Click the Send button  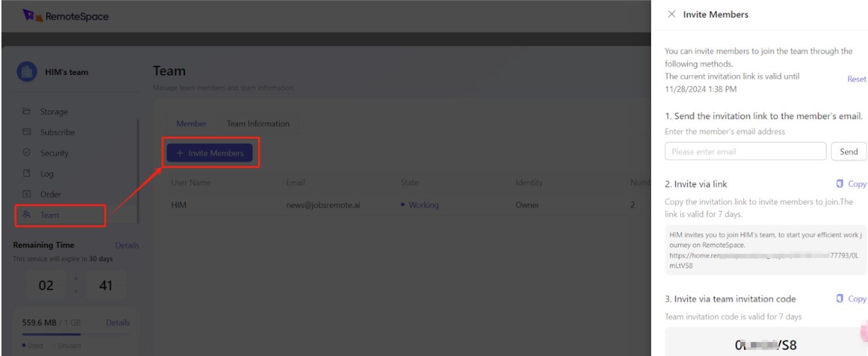point(849,152)
